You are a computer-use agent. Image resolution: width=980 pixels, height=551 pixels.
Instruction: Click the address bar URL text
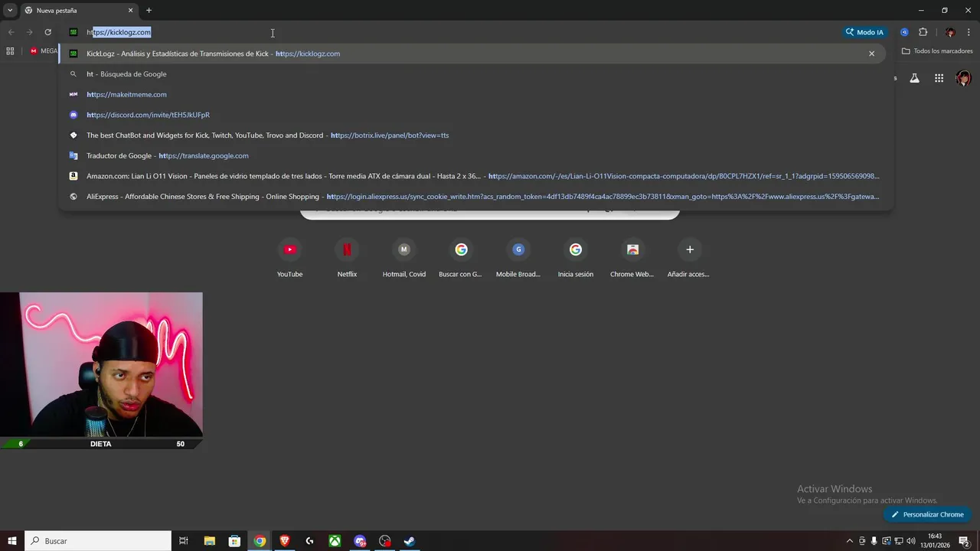click(119, 32)
